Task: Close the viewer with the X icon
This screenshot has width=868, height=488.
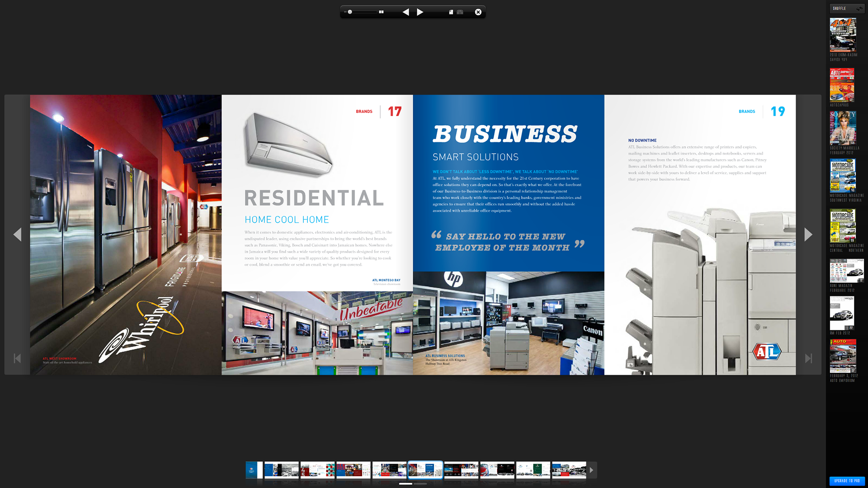Action: click(478, 12)
